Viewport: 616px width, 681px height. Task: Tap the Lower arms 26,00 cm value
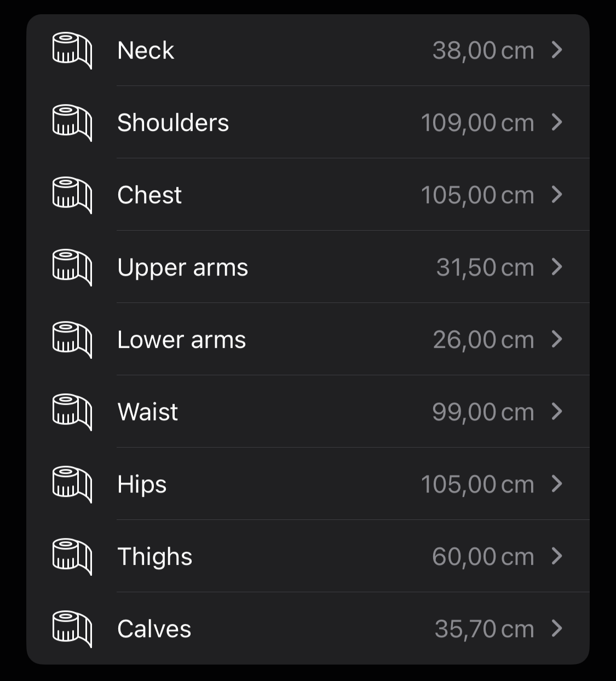pyautogui.click(x=483, y=340)
